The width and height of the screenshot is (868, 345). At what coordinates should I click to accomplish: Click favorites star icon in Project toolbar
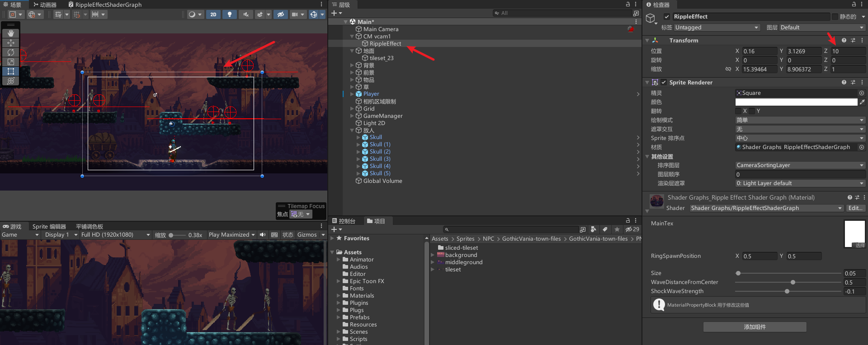coord(617,229)
